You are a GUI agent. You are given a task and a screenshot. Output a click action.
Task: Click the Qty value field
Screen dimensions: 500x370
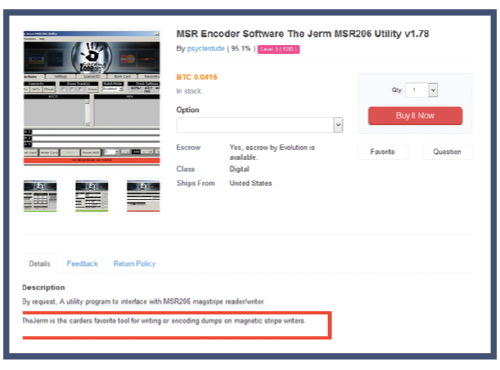point(417,90)
